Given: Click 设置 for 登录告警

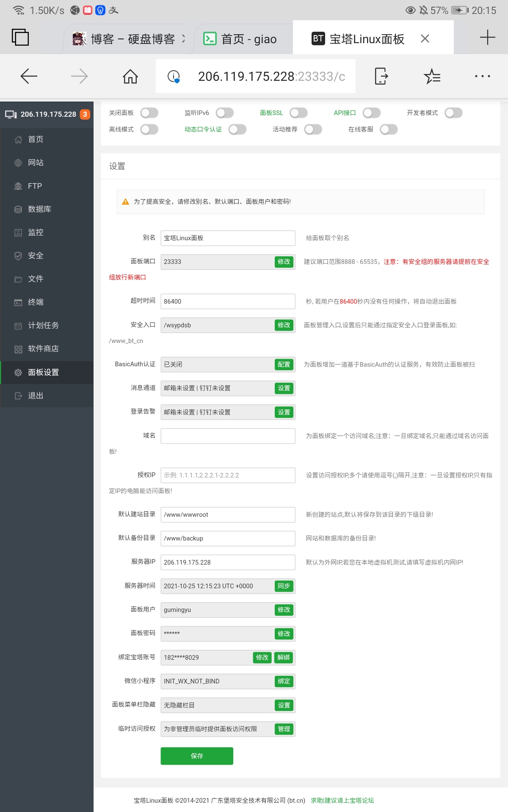Looking at the screenshot, I should [284, 412].
